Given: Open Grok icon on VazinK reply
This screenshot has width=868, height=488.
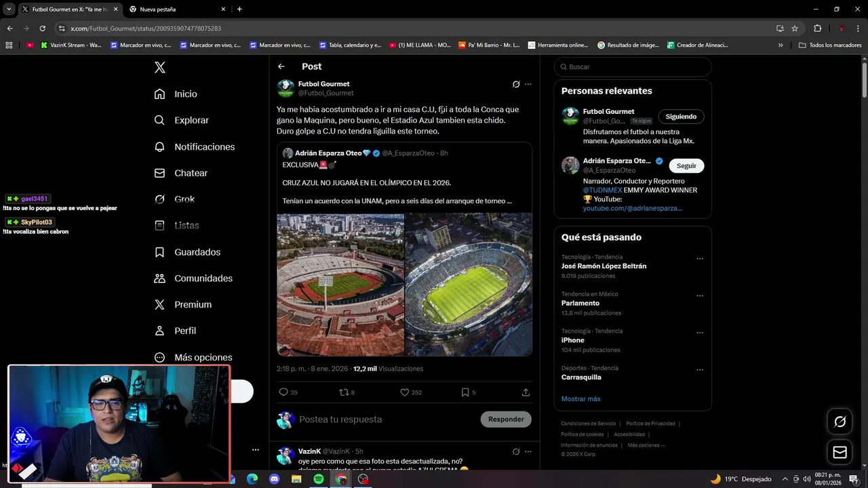Looking at the screenshot, I should [516, 451].
